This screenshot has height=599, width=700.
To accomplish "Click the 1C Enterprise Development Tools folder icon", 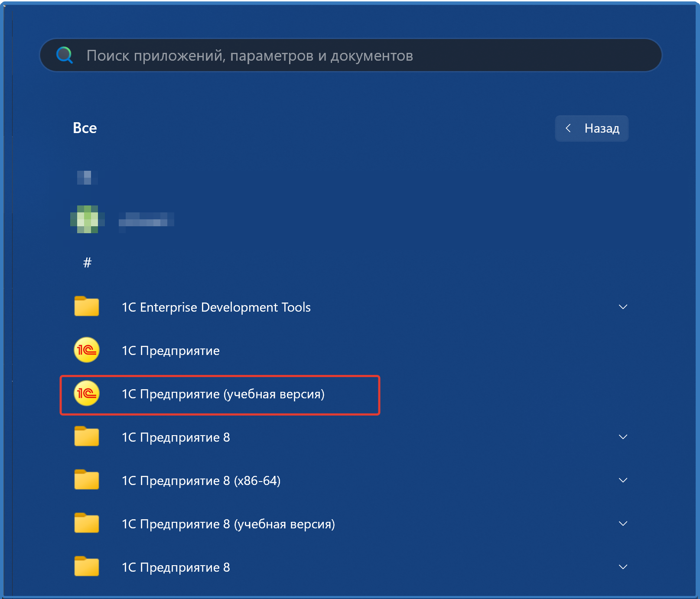I will pyautogui.click(x=87, y=307).
